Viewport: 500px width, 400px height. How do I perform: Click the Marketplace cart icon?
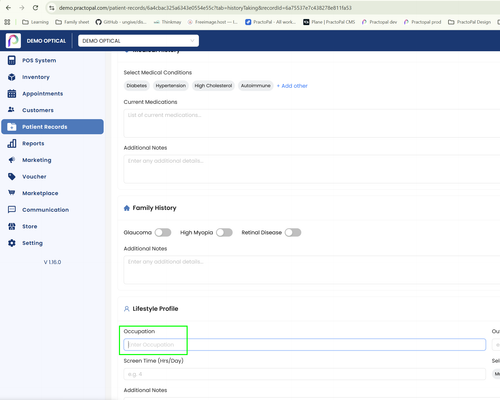pyautogui.click(x=12, y=193)
